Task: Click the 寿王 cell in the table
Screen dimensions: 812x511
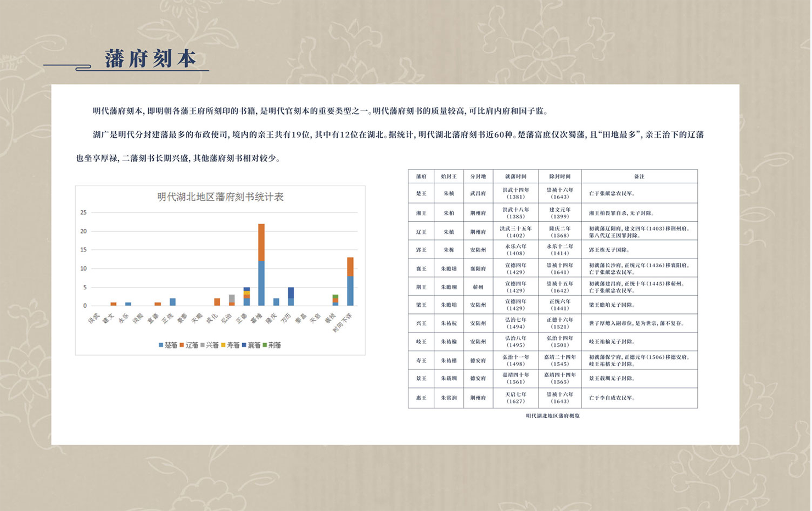Action: [421, 360]
